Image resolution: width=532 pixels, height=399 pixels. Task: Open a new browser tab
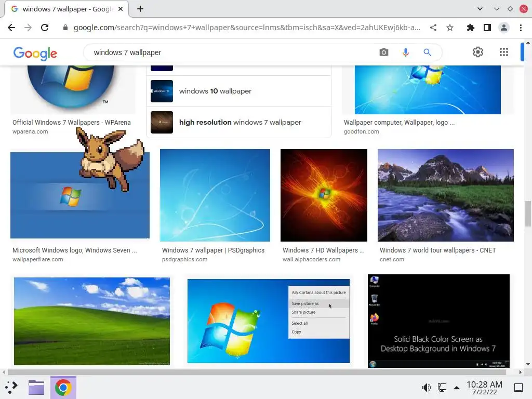pos(140,9)
